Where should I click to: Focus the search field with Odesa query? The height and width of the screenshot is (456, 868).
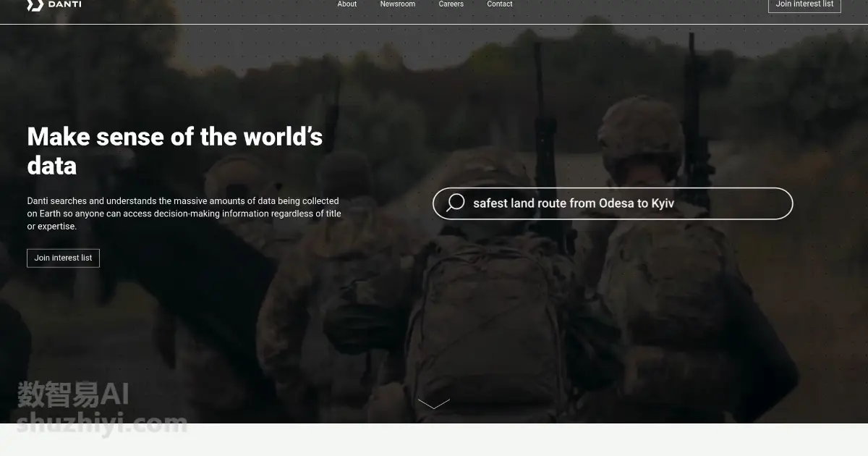(613, 203)
